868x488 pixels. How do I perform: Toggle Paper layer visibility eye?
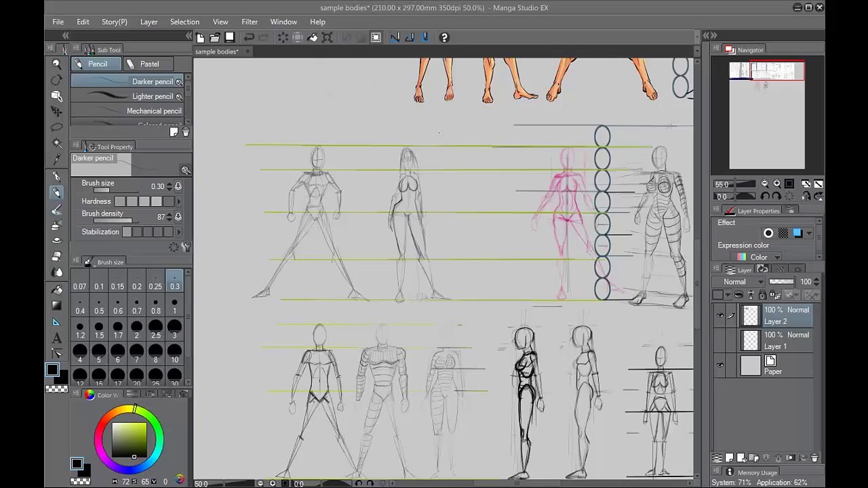click(719, 365)
